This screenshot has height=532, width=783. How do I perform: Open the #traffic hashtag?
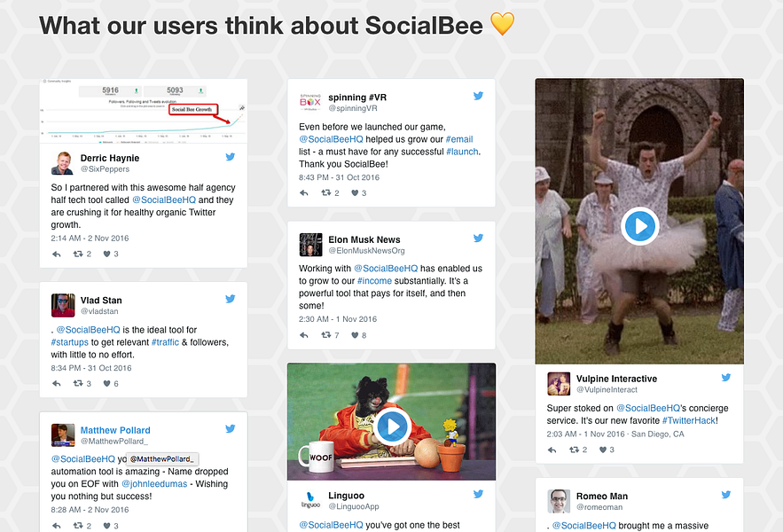tap(165, 342)
